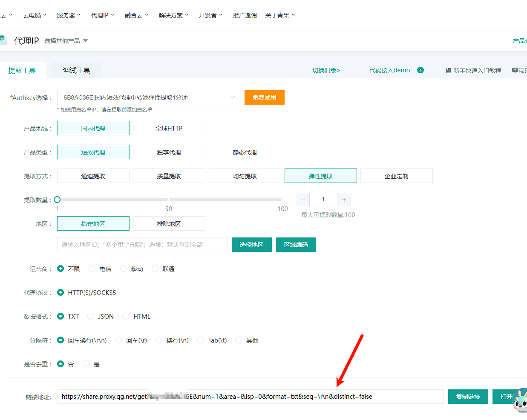The image size is (527, 420).
Task: Go to 推广返佣 page
Action: pos(245,15)
